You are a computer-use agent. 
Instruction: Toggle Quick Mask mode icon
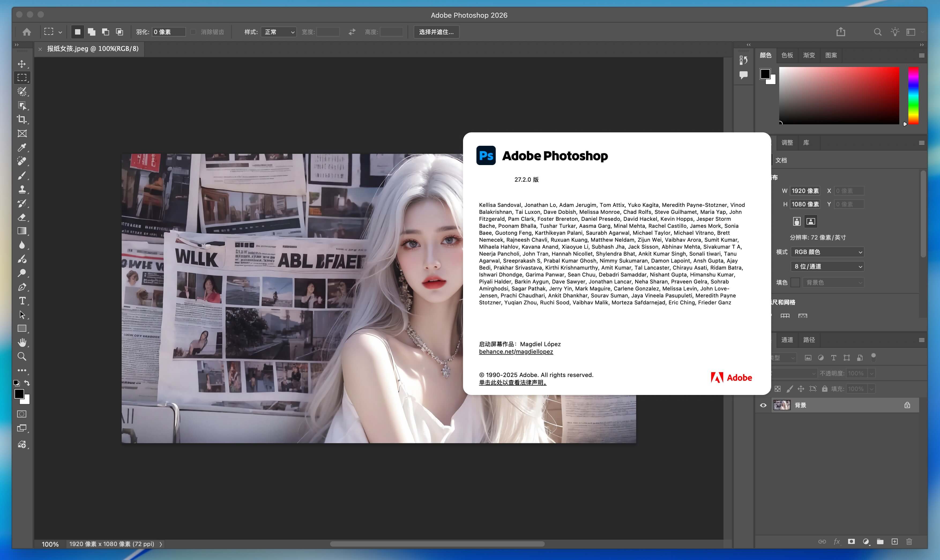pos(22,414)
